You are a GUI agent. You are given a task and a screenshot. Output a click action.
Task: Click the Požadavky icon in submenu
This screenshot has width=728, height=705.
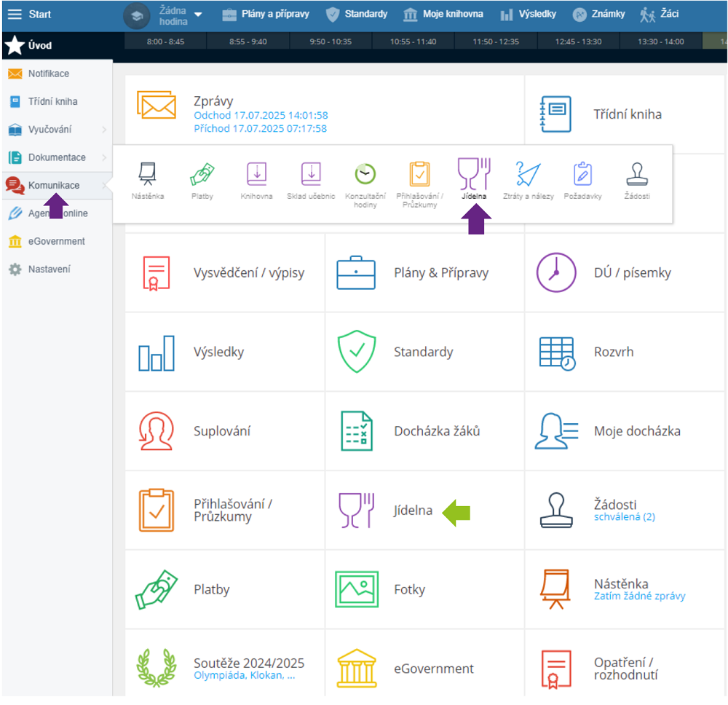[582, 176]
